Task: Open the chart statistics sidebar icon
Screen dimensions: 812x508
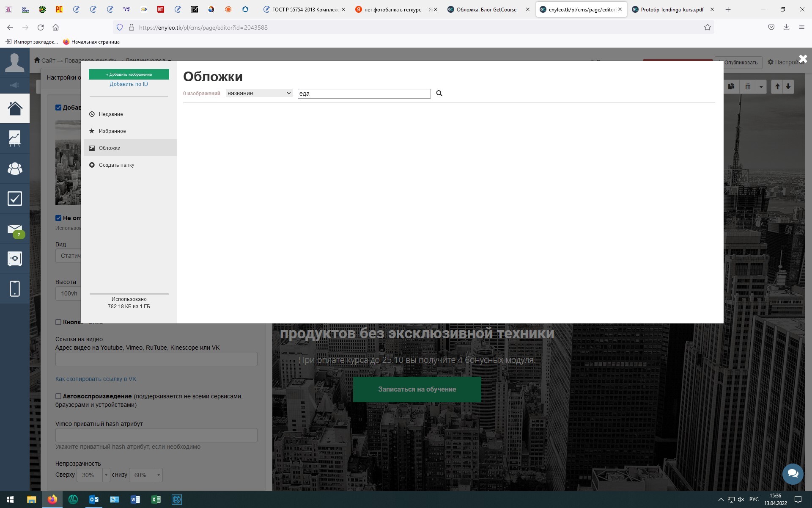Action: point(15,138)
